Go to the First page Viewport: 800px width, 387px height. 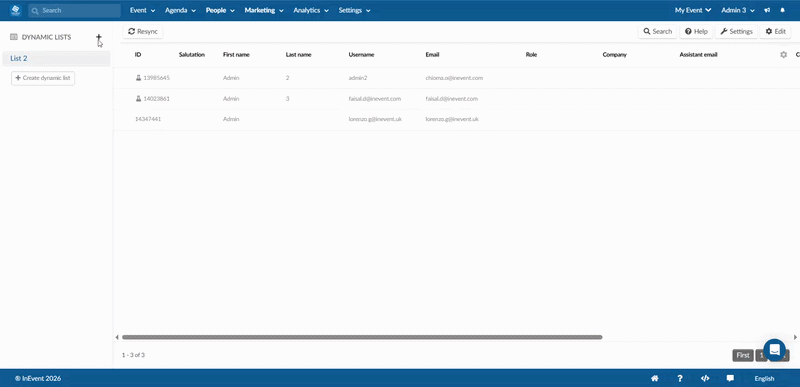pos(743,355)
